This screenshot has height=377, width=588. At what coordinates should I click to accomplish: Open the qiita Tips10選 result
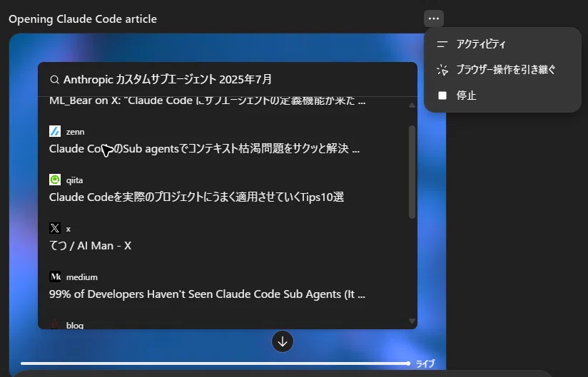pos(196,197)
